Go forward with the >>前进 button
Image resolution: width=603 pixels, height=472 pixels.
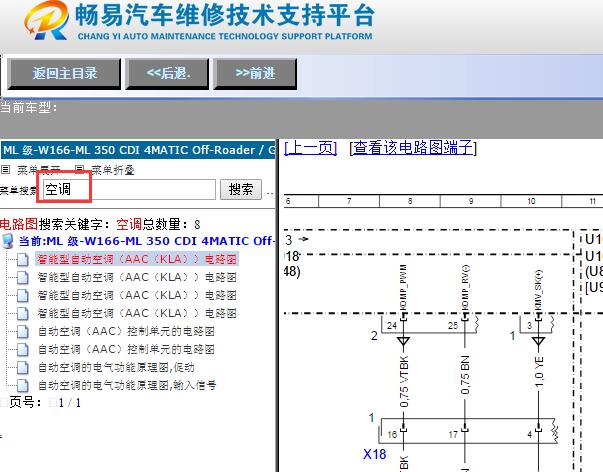(x=255, y=73)
